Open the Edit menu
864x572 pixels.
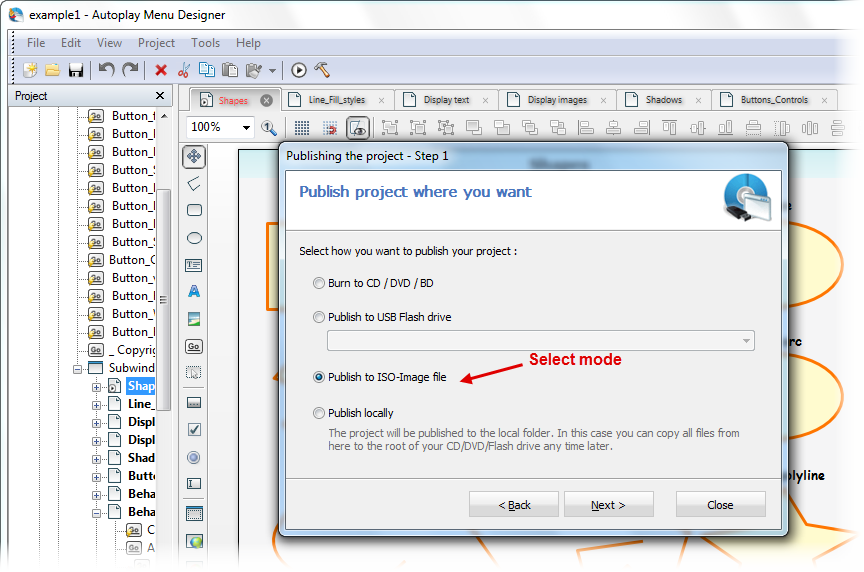[x=71, y=43]
